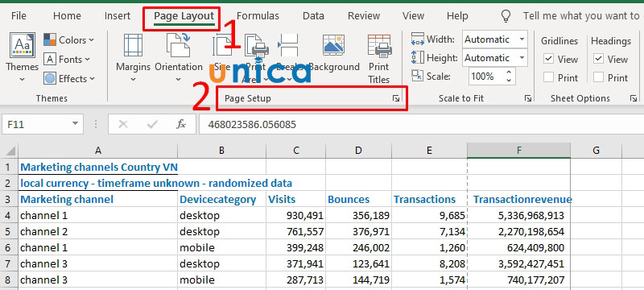
Task: Launch the Sheet Options dialog
Action: tap(634, 98)
